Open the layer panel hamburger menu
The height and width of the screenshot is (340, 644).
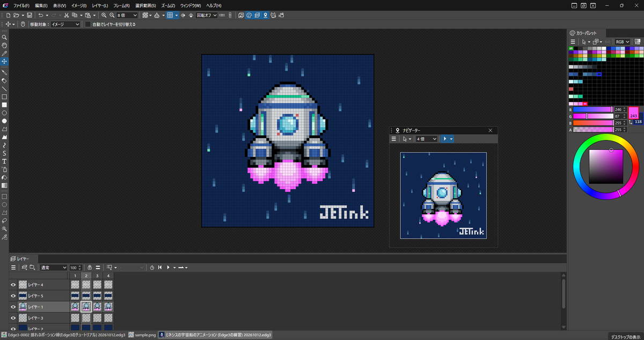(x=13, y=267)
